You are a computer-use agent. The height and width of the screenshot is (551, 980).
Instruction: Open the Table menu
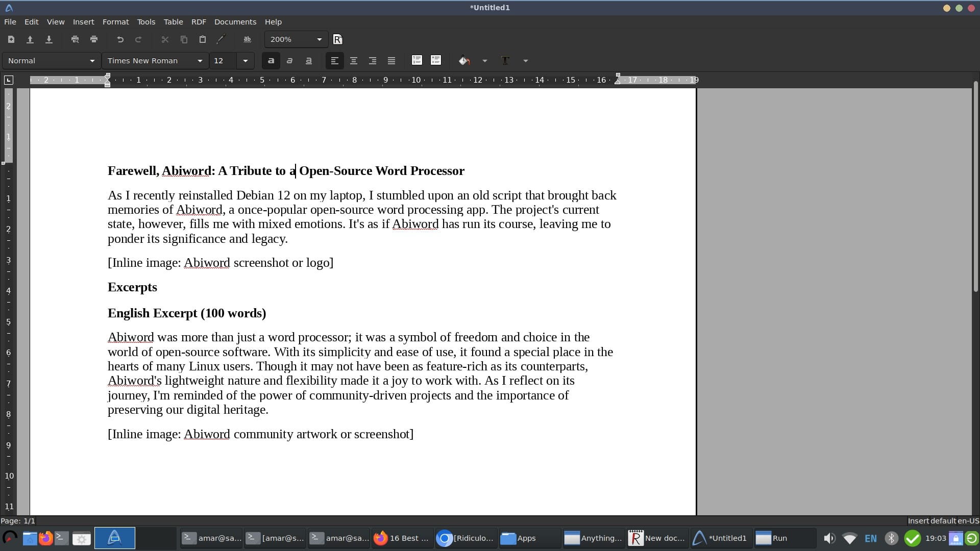pos(174,22)
